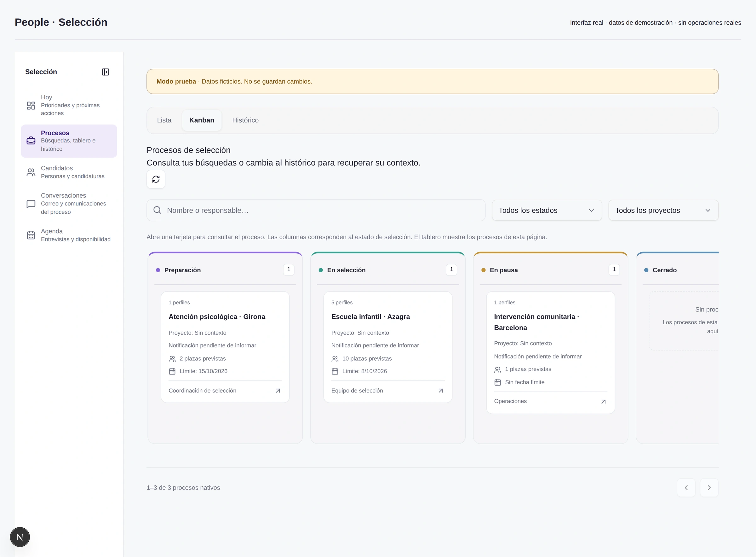756x557 pixels.
Task: Switch to the Histórico tab
Action: point(245,120)
